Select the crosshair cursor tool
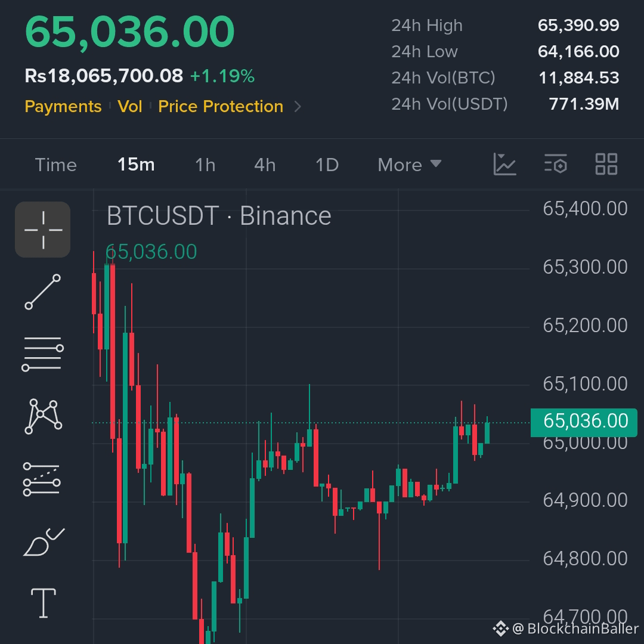 (43, 230)
